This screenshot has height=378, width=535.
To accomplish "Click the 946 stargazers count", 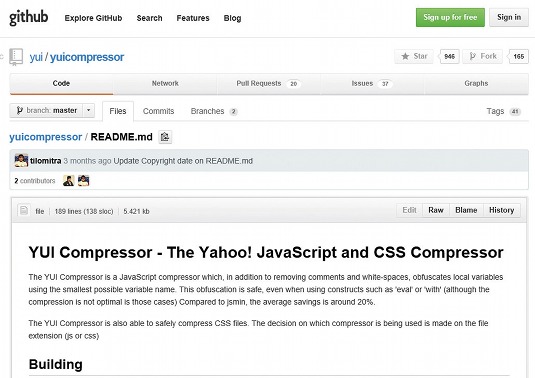I will pyautogui.click(x=449, y=56).
